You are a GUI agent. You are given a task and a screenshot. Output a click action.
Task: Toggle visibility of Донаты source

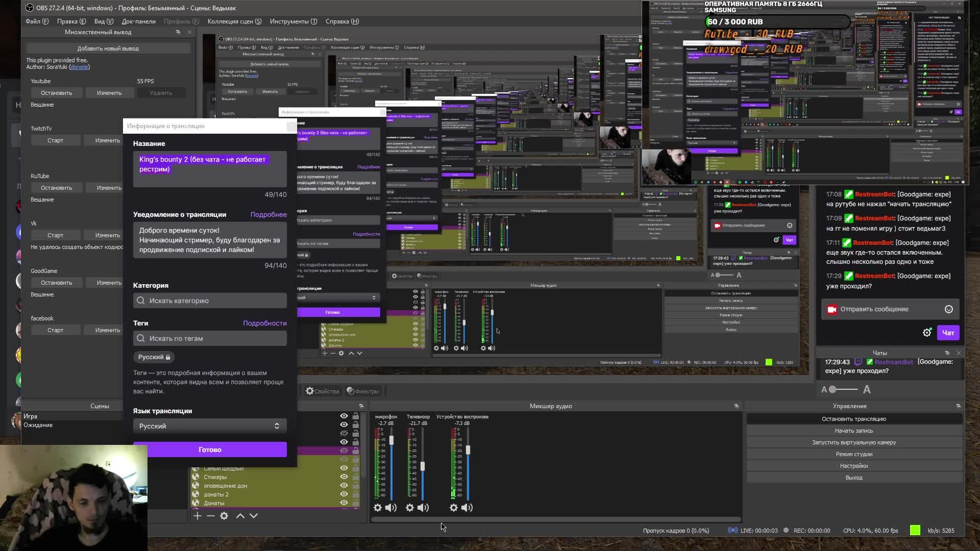(x=344, y=503)
